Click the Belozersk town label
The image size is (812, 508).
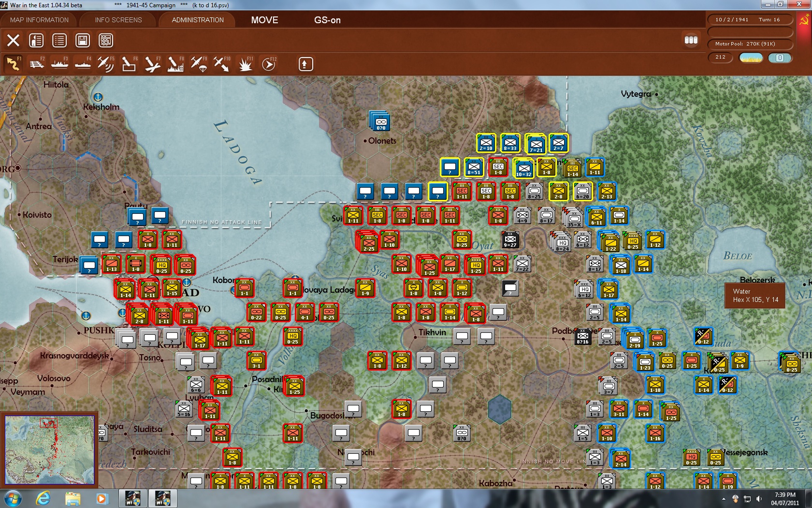757,280
